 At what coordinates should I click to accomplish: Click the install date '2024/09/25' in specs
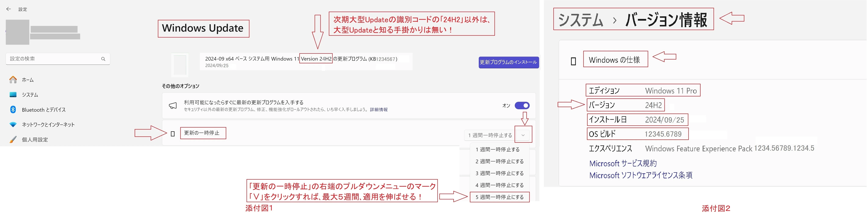coord(665,120)
